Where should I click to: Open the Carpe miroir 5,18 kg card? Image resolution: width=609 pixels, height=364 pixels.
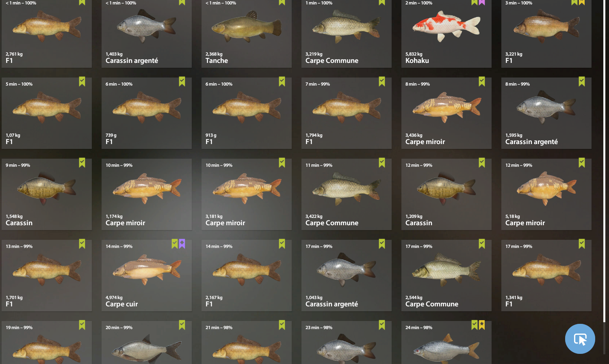[546, 194]
